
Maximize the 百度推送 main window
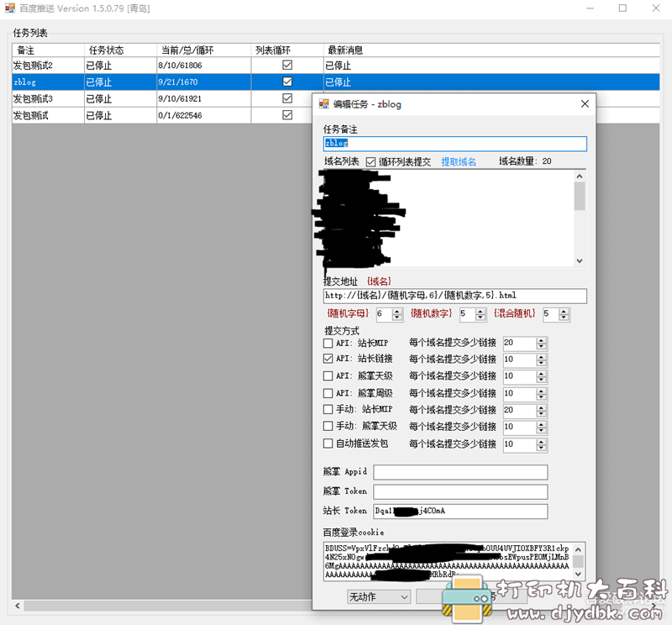point(622,8)
